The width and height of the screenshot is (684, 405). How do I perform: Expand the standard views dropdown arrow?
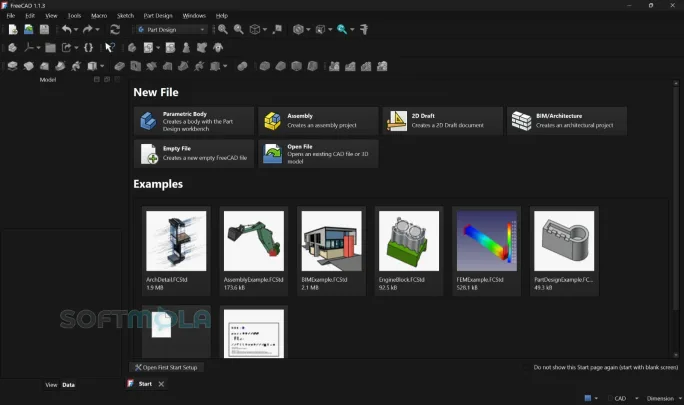pyautogui.click(x=265, y=30)
